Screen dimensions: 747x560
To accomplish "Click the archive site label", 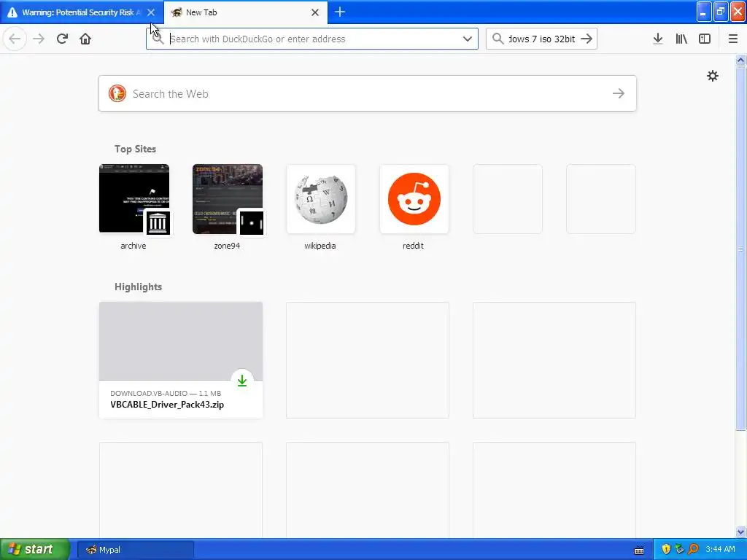I will tap(133, 246).
